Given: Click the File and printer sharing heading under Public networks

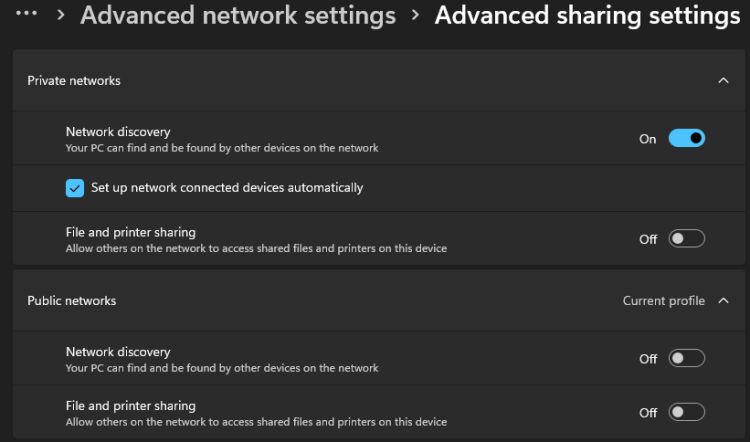Looking at the screenshot, I should click(131, 406).
